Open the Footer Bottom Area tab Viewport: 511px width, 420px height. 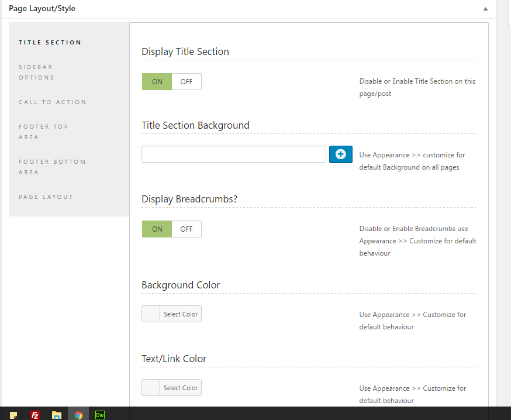52,167
